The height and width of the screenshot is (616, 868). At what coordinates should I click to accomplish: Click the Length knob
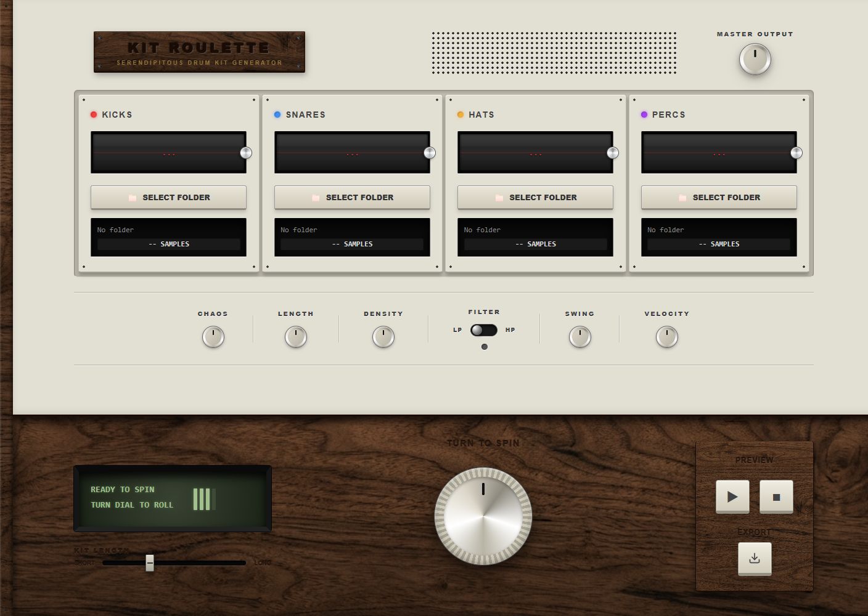(x=296, y=337)
